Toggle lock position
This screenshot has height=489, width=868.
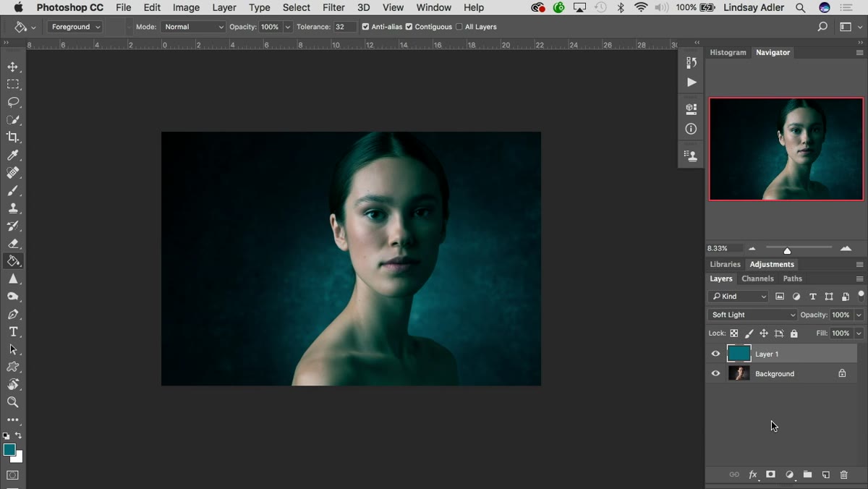click(x=764, y=333)
